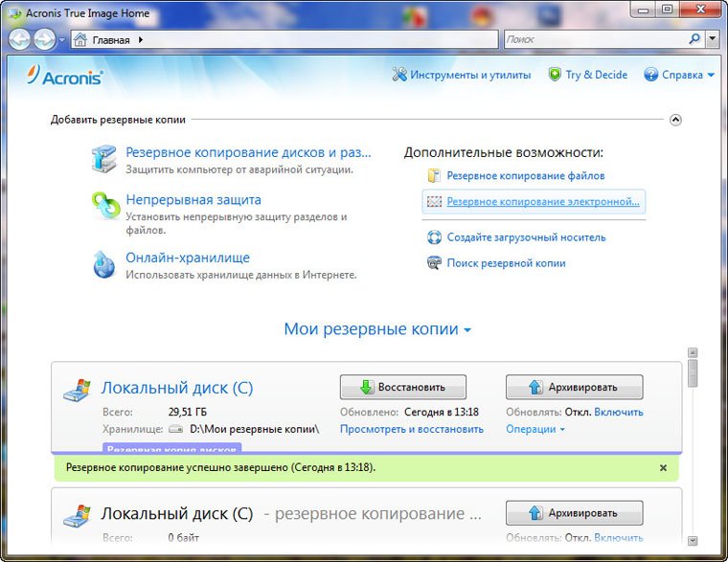Click the disk backup icon
The height and width of the screenshot is (562, 728).
click(x=103, y=160)
